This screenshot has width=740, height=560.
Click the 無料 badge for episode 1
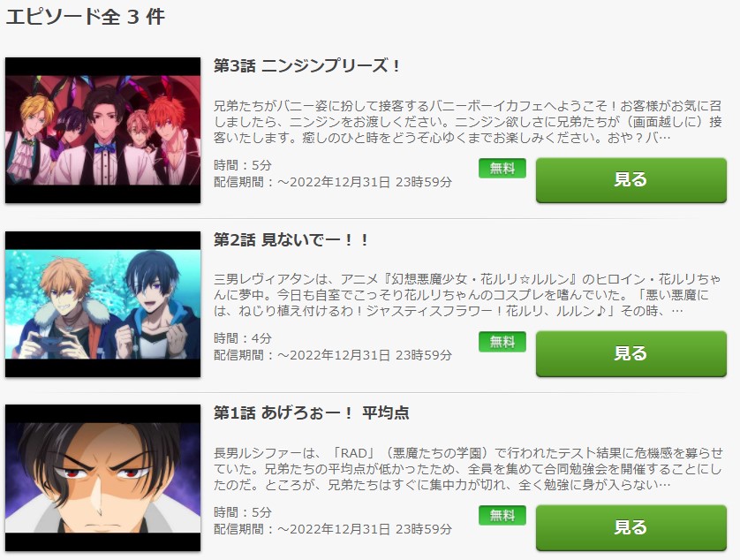(502, 516)
